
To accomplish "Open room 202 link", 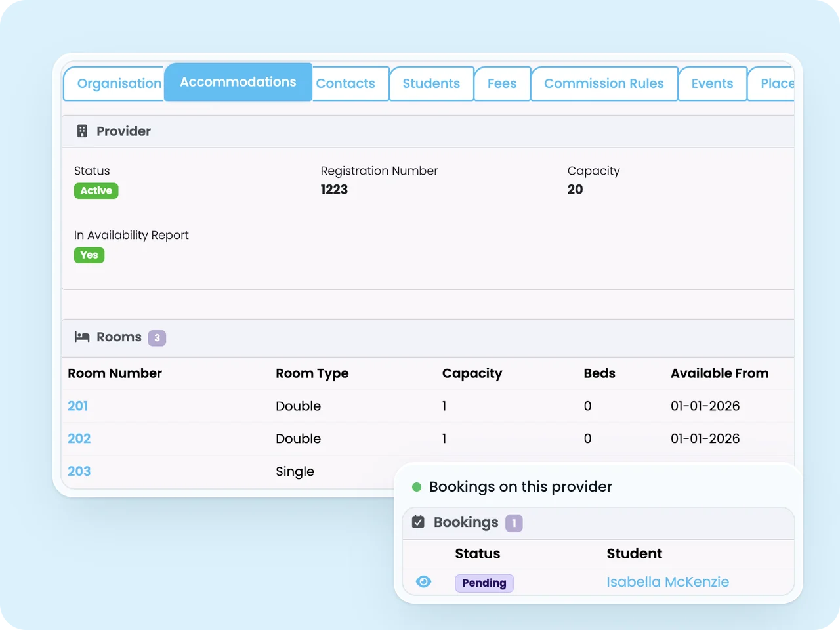I will click(79, 439).
